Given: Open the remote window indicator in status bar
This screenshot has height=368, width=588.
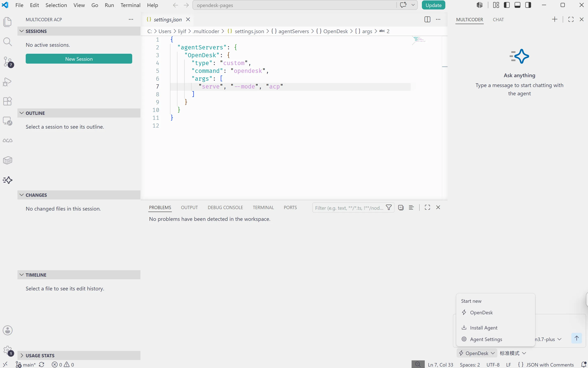Looking at the screenshot, I should (5, 364).
